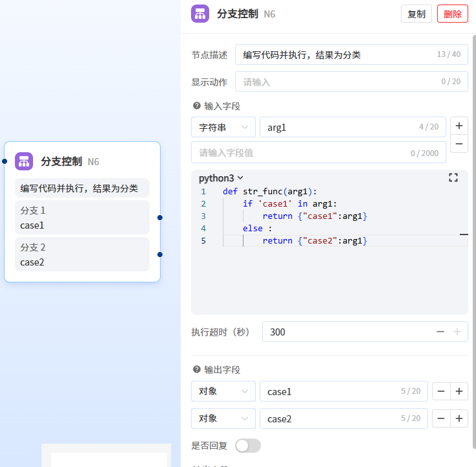Expand code editor to fullscreen
Viewport: 476px width, 467px height.
(x=453, y=177)
